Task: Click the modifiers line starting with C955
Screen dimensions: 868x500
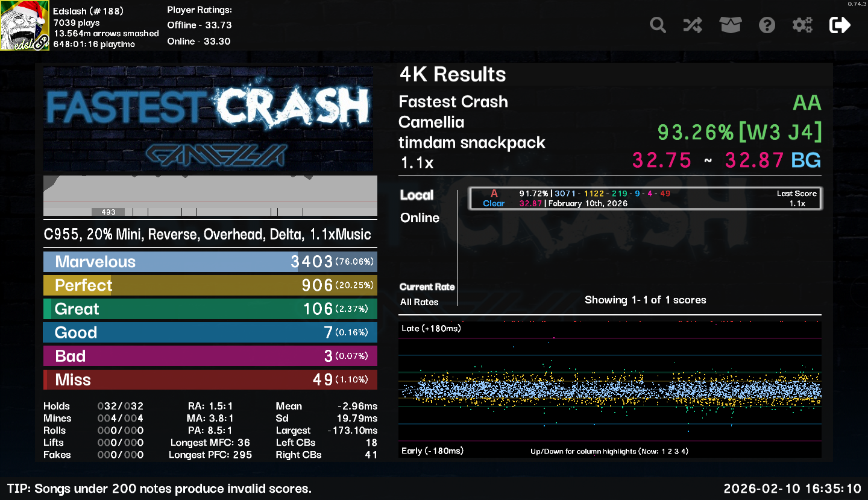Action: coord(207,235)
